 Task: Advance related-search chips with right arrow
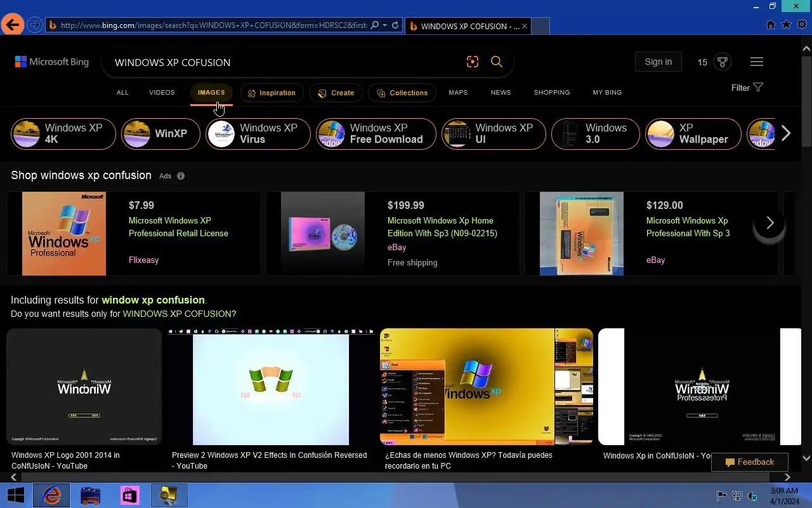(x=786, y=133)
